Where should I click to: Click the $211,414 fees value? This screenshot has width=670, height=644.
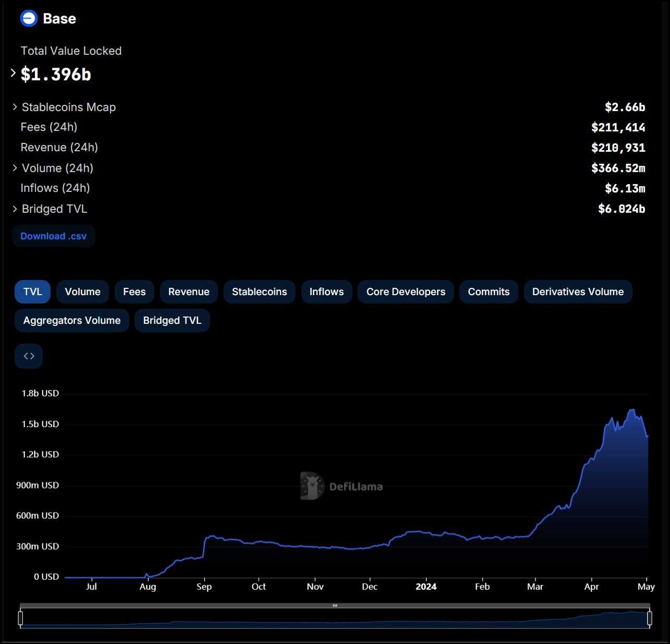pyautogui.click(x=618, y=127)
